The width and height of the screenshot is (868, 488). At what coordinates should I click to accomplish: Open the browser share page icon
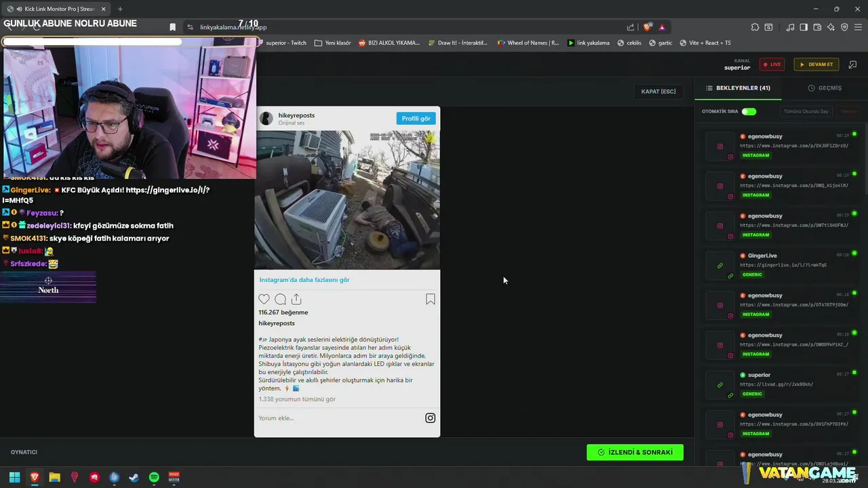(x=631, y=27)
